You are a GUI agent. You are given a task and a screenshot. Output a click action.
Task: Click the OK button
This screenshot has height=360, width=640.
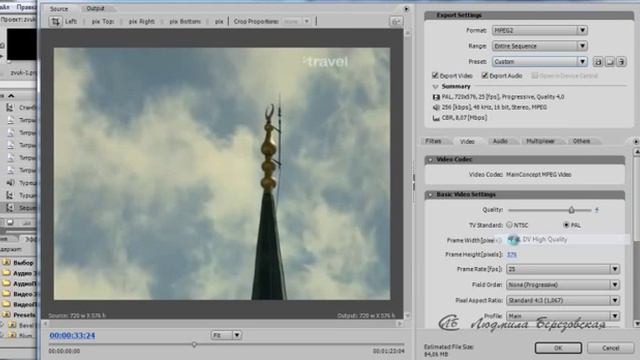558,348
